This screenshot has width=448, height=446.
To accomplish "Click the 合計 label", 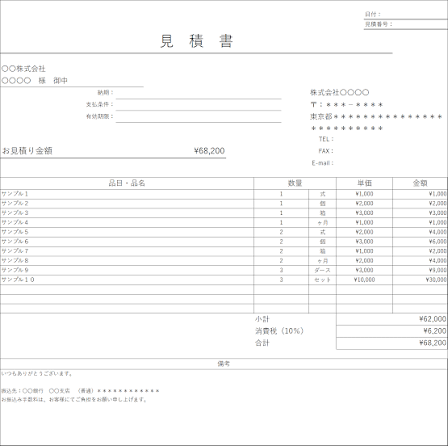I will (x=262, y=343).
